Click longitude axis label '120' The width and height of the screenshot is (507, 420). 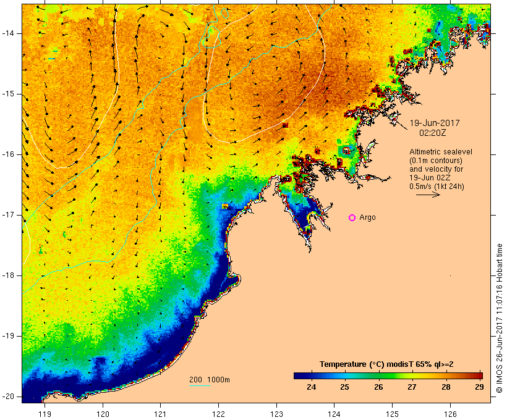pos(103,414)
